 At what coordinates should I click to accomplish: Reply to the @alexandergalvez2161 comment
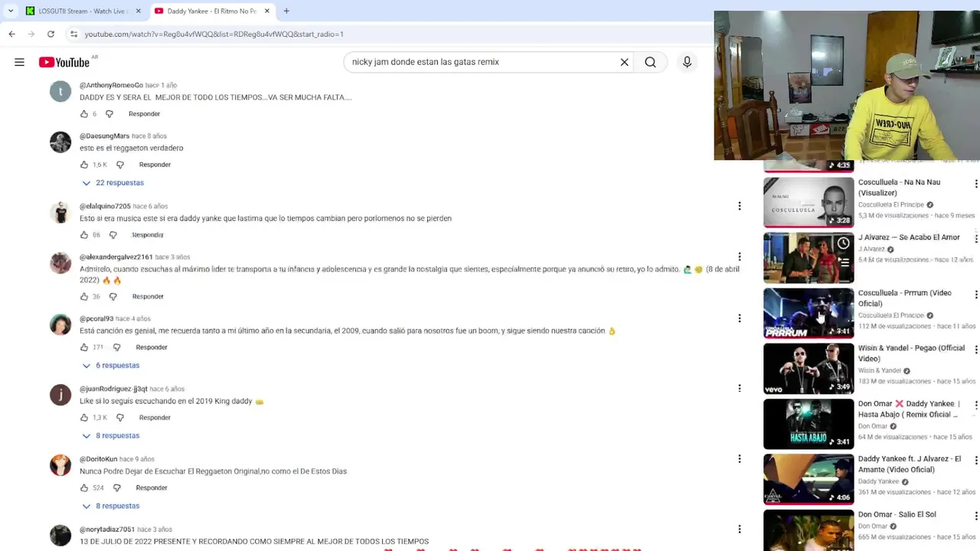point(148,296)
